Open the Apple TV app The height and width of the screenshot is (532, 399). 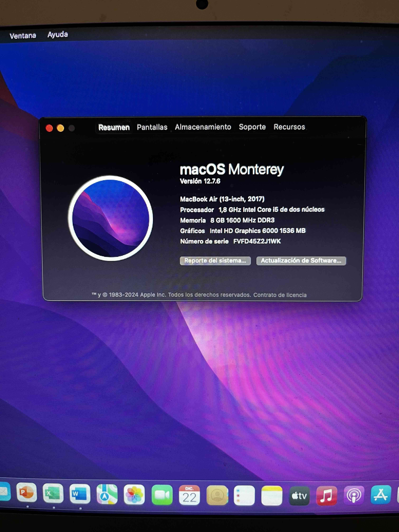coord(299,495)
